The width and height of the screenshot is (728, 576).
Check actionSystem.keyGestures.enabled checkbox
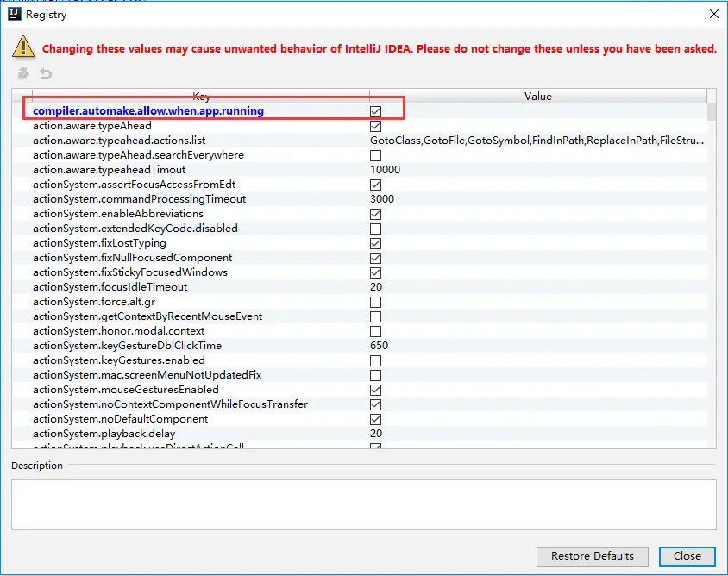(375, 360)
